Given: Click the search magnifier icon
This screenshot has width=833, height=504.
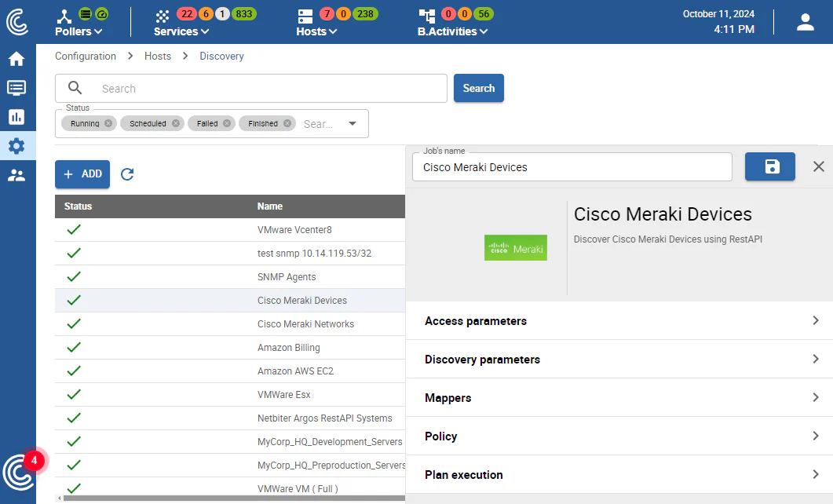Looking at the screenshot, I should pyautogui.click(x=75, y=88).
